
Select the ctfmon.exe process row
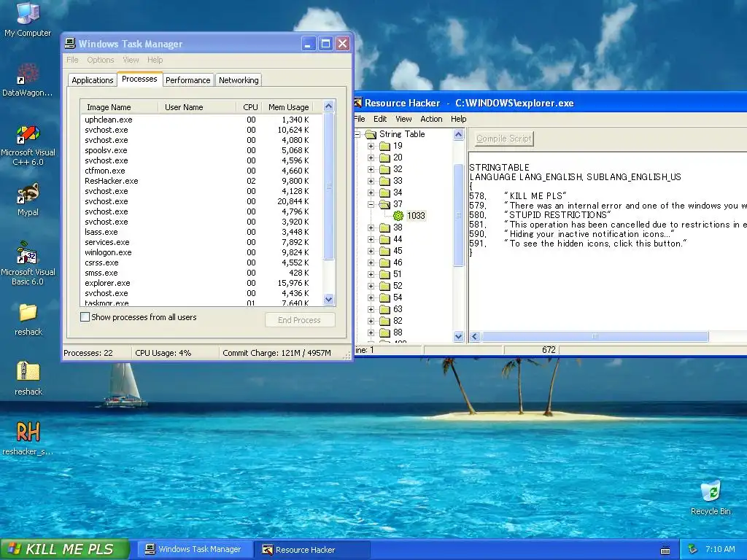[201, 171]
